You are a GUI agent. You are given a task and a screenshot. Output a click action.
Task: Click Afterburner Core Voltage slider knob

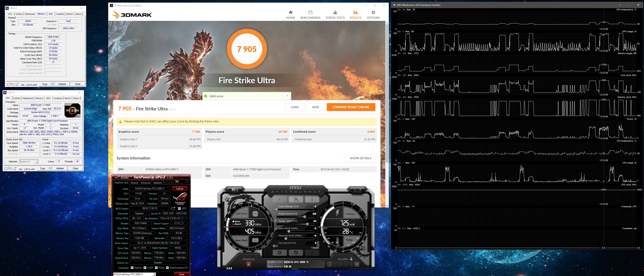pyautogui.click(x=276, y=210)
